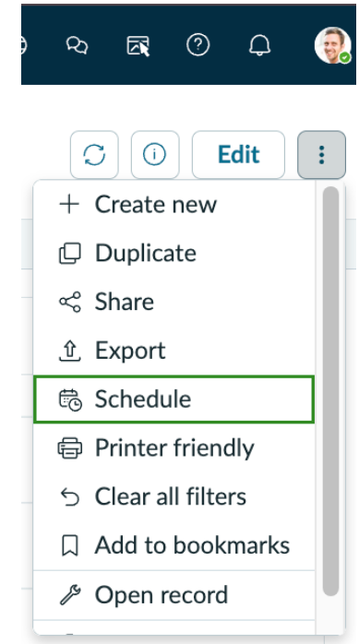This screenshot has height=644, width=359.
Task: Click the refresh report button
Action: click(94, 155)
